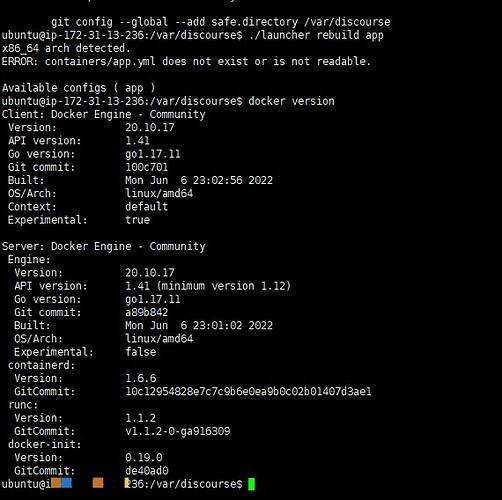Viewport: 502px width, 500px height.
Task: Click the 'containerd:' label
Action: (42, 365)
